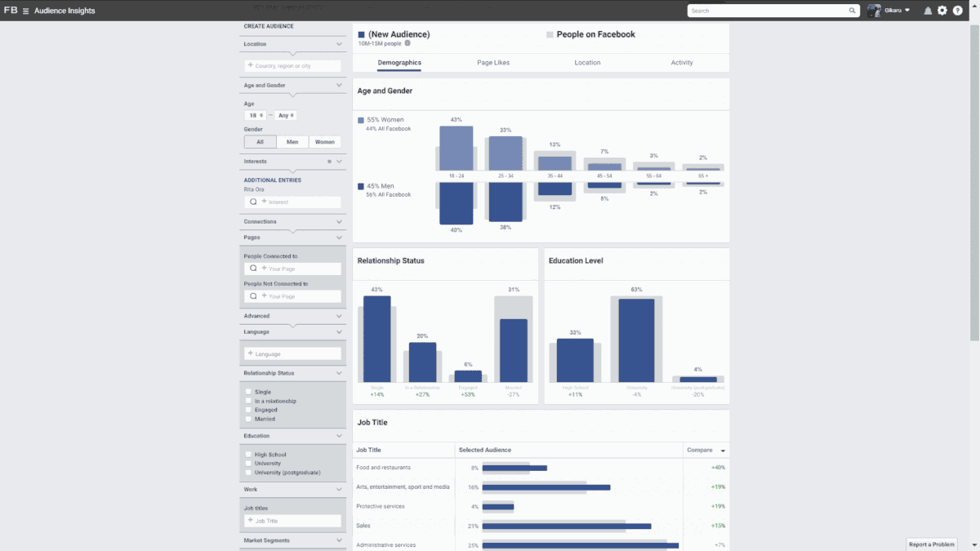The image size is (980, 551).
Task: Click the search magnifier icon in top bar
Action: pos(852,11)
